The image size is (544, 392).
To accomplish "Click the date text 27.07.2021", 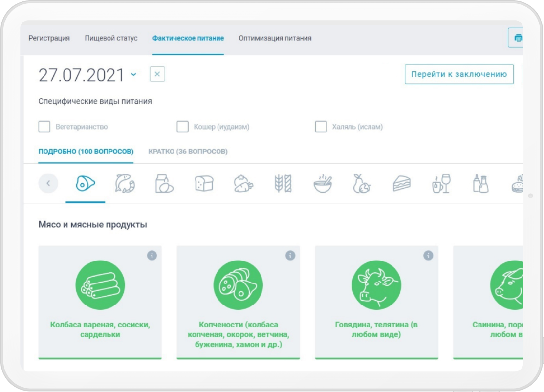I will pos(81,75).
